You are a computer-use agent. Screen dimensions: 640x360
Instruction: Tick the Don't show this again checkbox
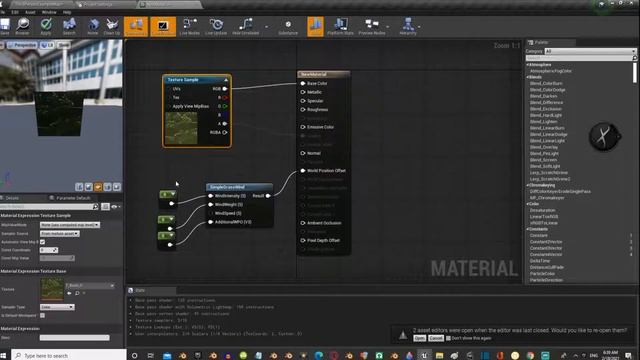tap(448, 338)
